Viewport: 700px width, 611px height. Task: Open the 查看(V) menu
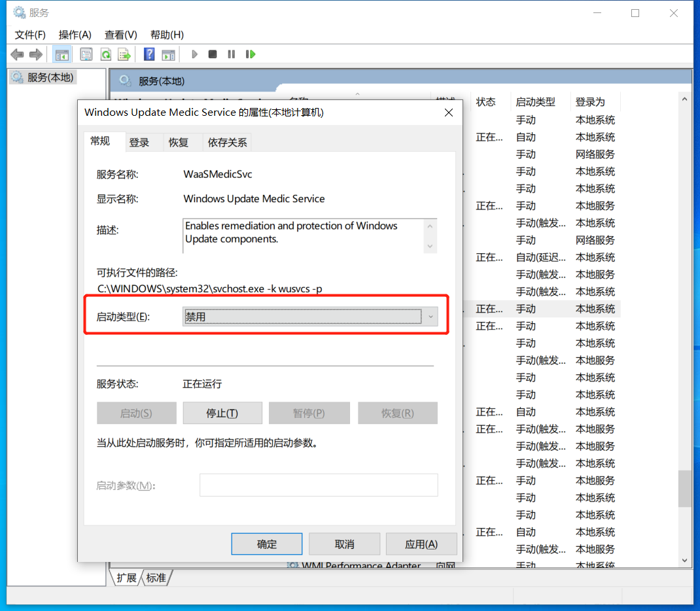[120, 35]
